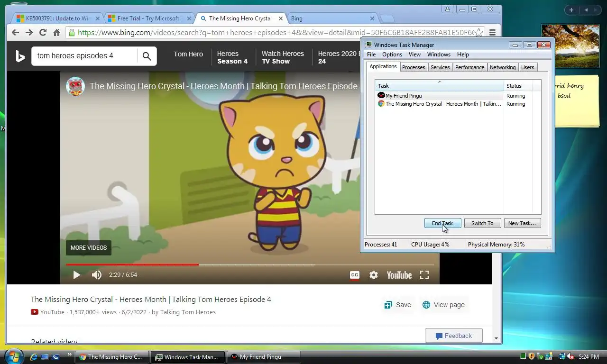607x364 pixels.
Task: Click the New Task button
Action: [x=522, y=223]
